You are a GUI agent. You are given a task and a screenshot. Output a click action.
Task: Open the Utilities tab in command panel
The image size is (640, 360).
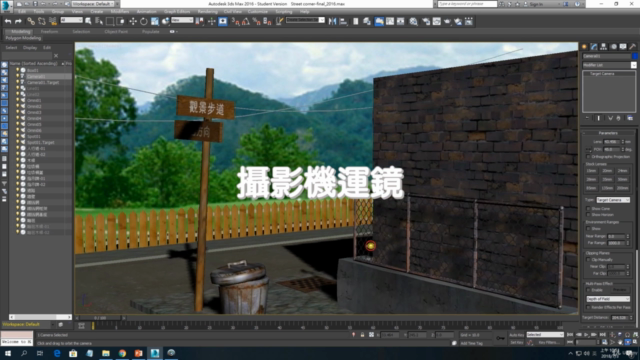(x=632, y=47)
